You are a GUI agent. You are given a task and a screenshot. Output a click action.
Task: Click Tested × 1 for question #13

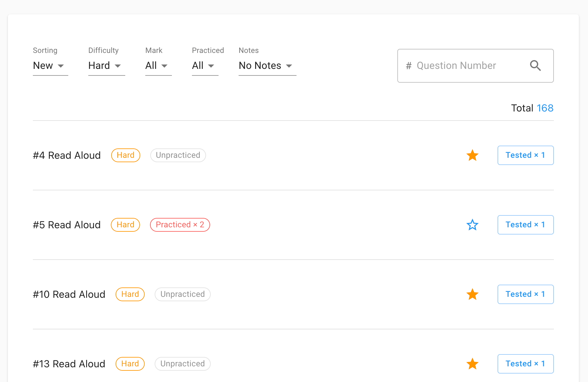click(525, 364)
